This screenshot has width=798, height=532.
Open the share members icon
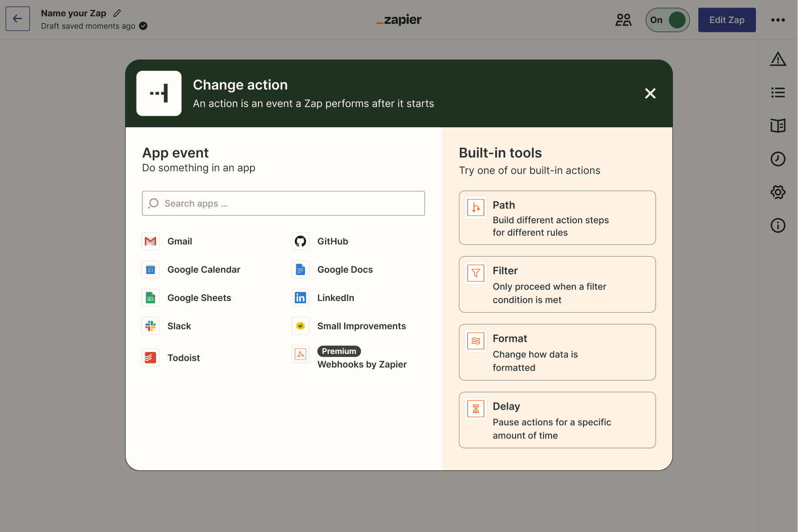pos(623,20)
